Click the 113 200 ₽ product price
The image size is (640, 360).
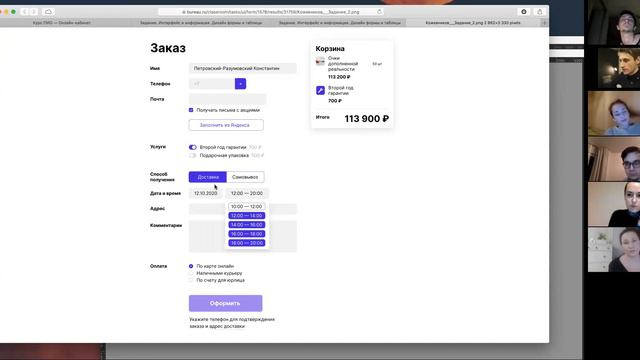point(339,77)
